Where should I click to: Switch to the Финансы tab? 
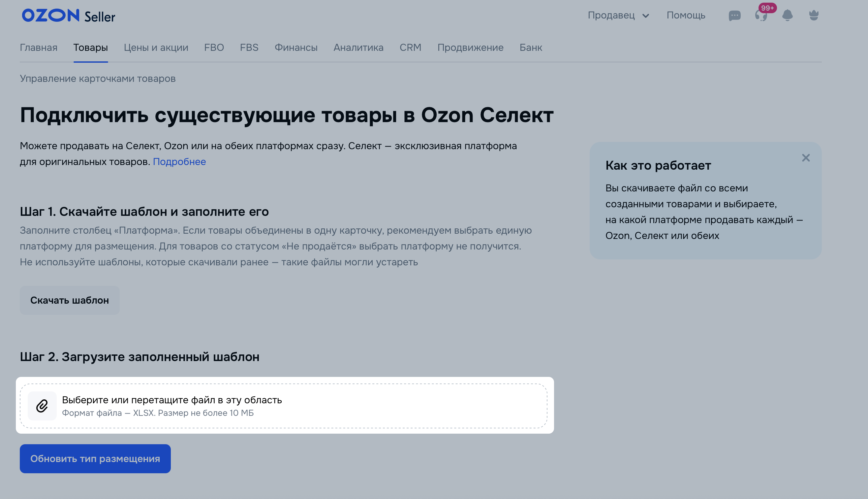tap(296, 48)
